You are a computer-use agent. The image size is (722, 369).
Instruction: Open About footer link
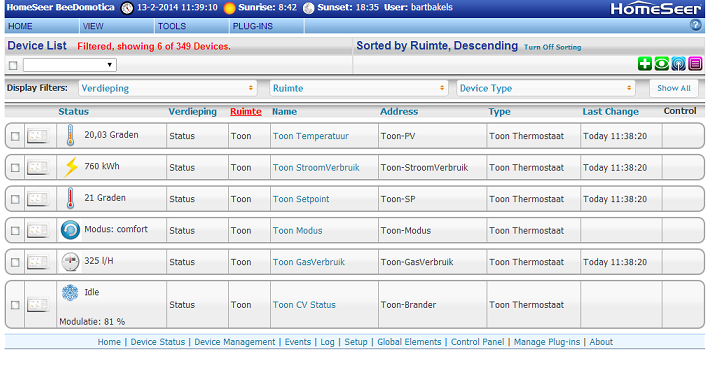tap(601, 342)
